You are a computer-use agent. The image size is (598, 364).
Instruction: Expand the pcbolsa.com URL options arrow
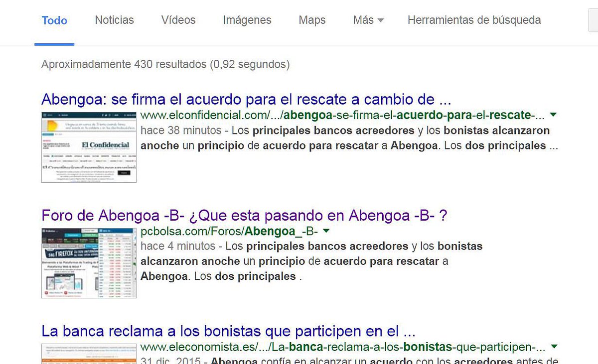326,231
